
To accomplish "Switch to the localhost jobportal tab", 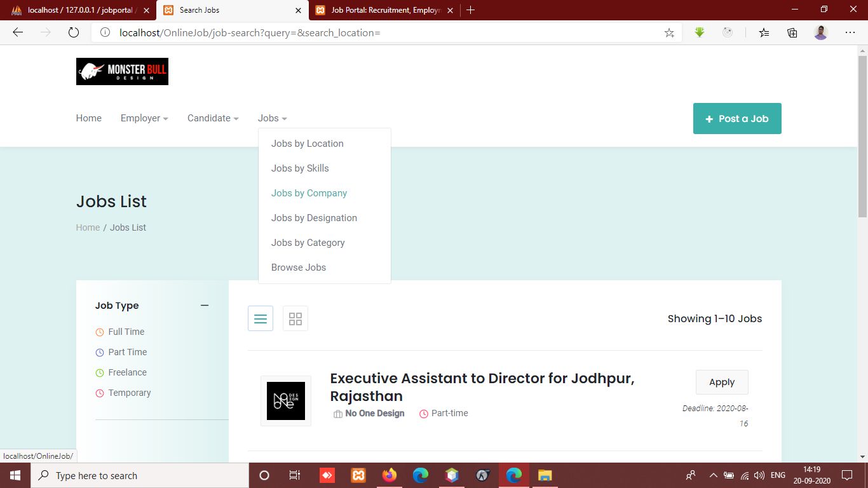I will click(x=78, y=10).
